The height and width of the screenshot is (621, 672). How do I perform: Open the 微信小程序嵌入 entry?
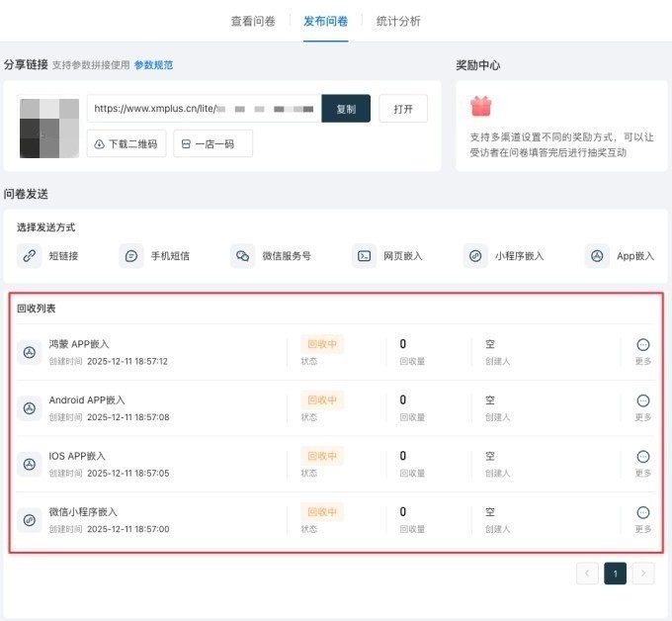click(83, 511)
